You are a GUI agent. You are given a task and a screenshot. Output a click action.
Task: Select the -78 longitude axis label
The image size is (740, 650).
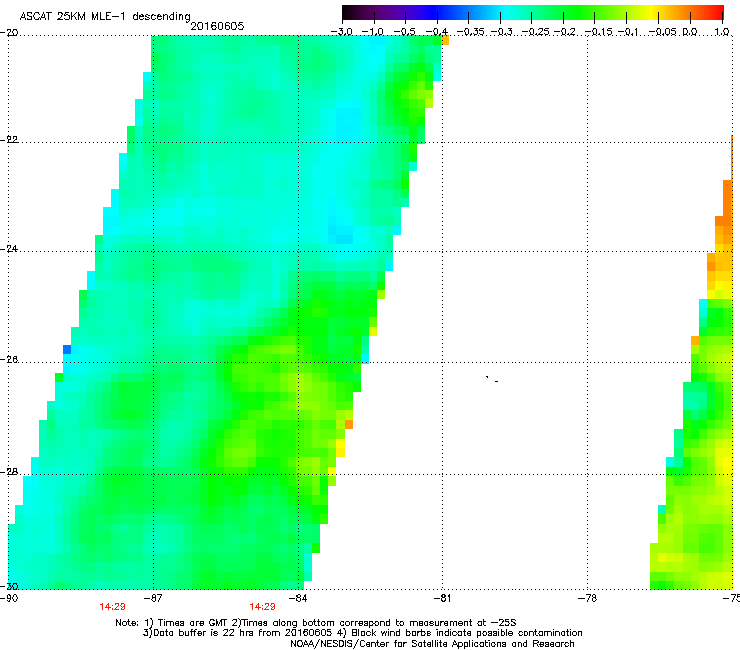point(587,598)
